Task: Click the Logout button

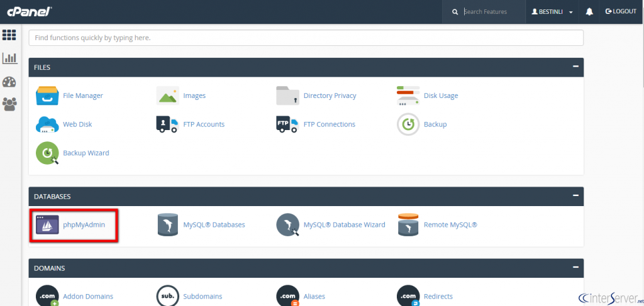Action: [621, 12]
